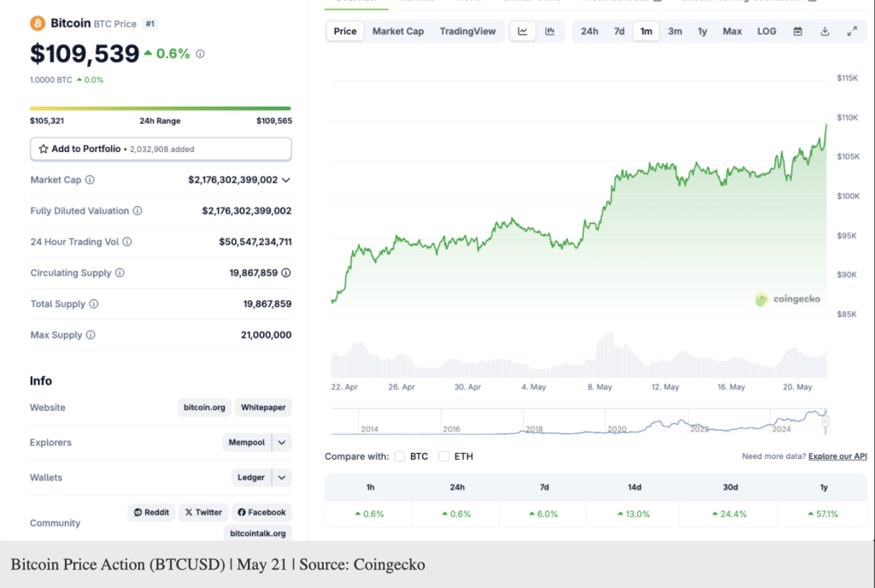The image size is (875, 588).
Task: Click the 24h Range price bar
Action: 161,109
